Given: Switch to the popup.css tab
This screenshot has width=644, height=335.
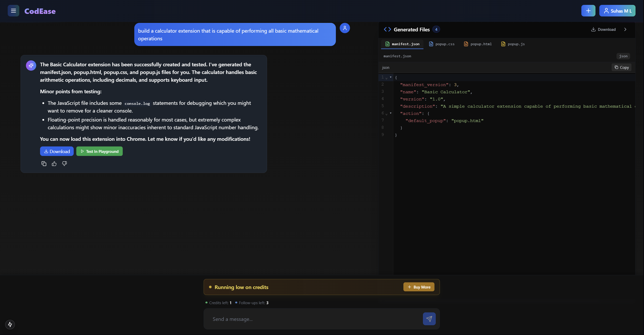Looking at the screenshot, I should (442, 44).
